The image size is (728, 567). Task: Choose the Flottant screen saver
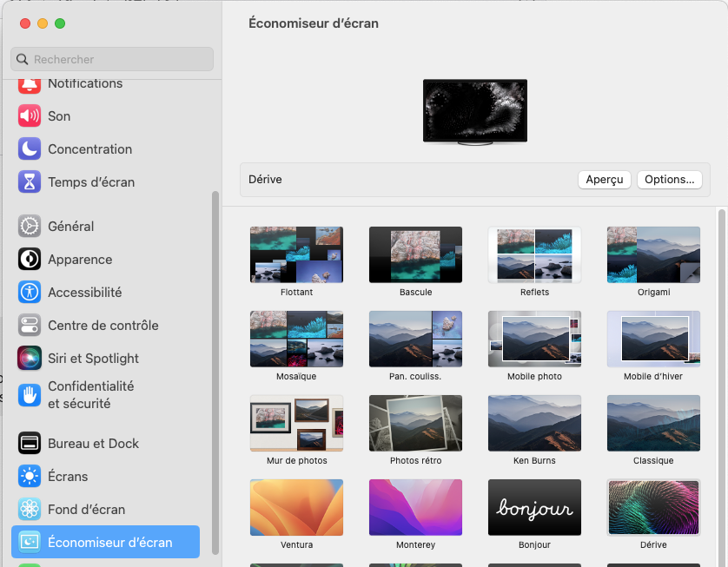[x=297, y=254]
